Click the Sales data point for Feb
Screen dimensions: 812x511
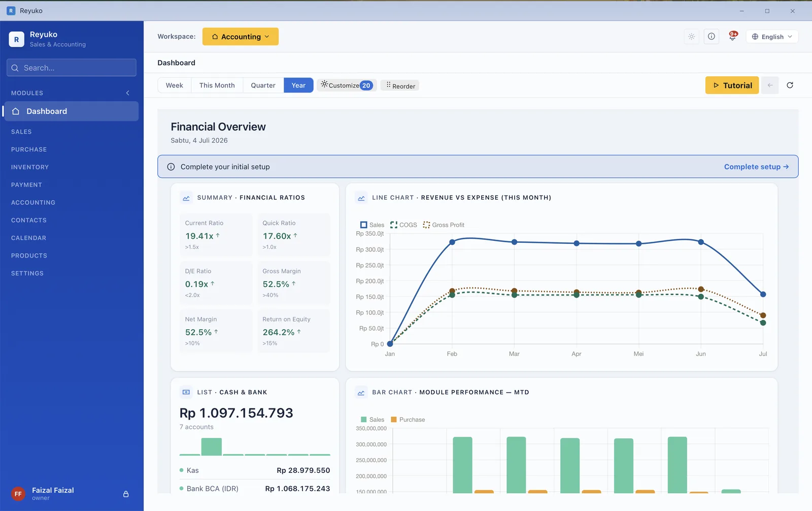click(x=452, y=242)
